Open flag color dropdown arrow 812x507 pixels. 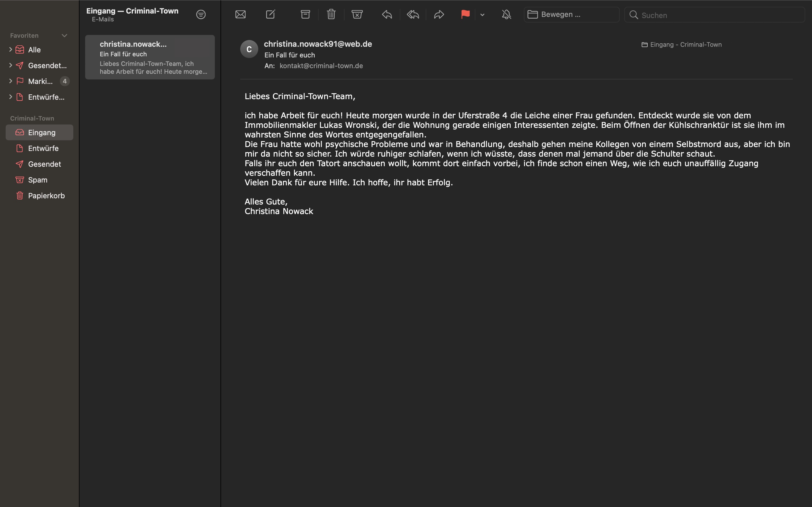coord(482,15)
